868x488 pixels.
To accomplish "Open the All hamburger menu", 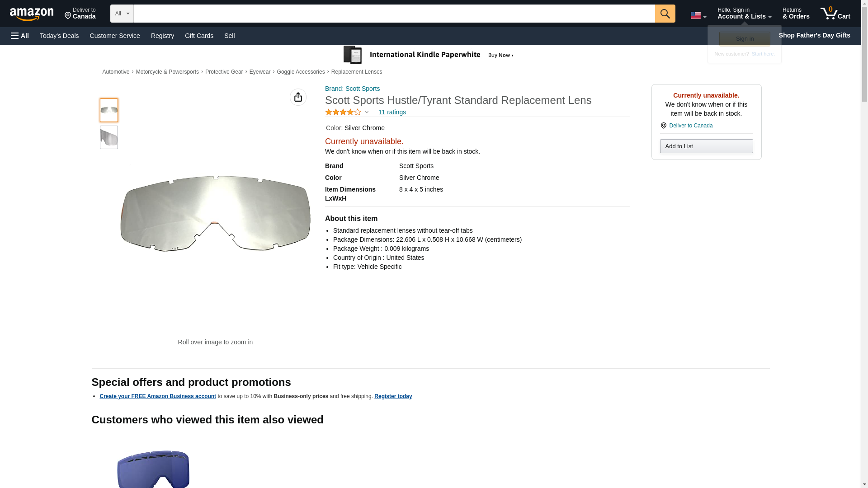I will pyautogui.click(x=20, y=36).
